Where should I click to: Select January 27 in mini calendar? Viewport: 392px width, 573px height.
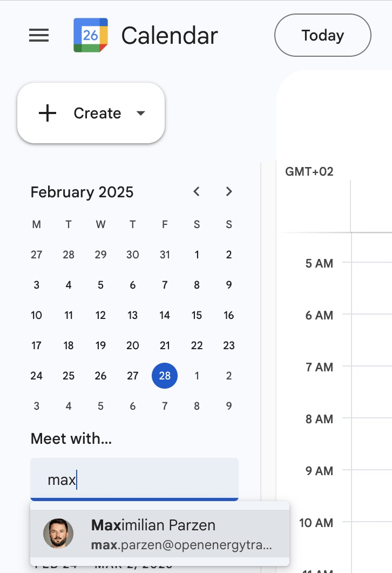(x=36, y=255)
